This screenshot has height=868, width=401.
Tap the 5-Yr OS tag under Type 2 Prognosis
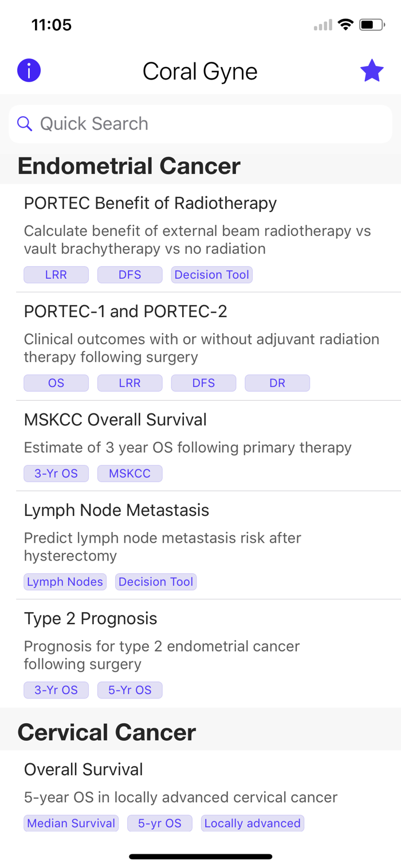(130, 690)
